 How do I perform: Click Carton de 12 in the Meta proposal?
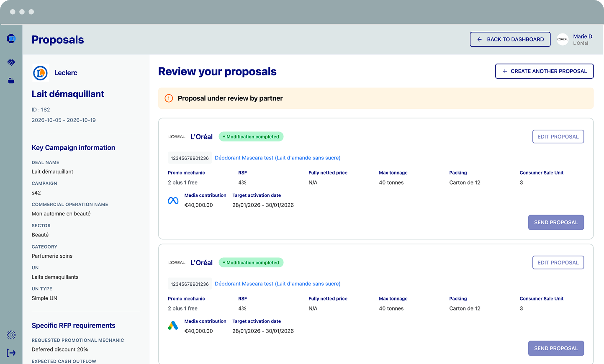[465, 182]
